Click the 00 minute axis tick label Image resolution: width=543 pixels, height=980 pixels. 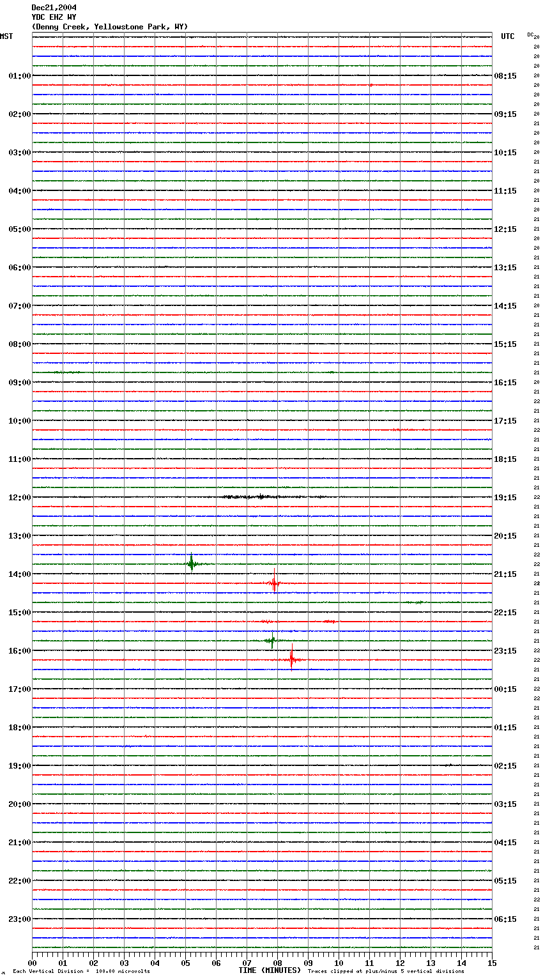[32, 963]
